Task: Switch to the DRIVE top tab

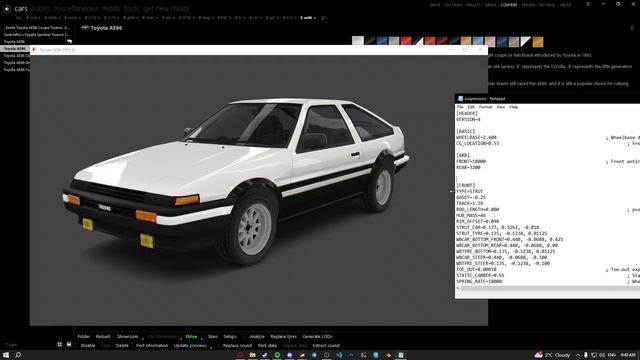Action: (x=435, y=5)
